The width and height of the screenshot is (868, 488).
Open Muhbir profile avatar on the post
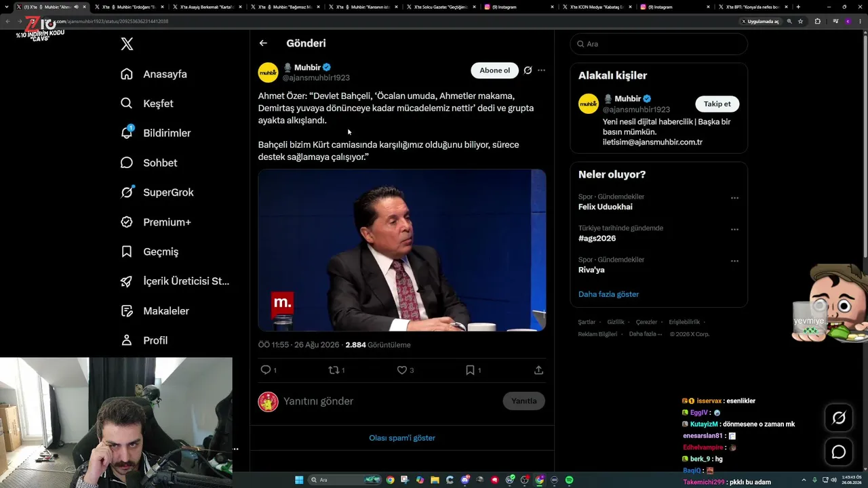268,73
